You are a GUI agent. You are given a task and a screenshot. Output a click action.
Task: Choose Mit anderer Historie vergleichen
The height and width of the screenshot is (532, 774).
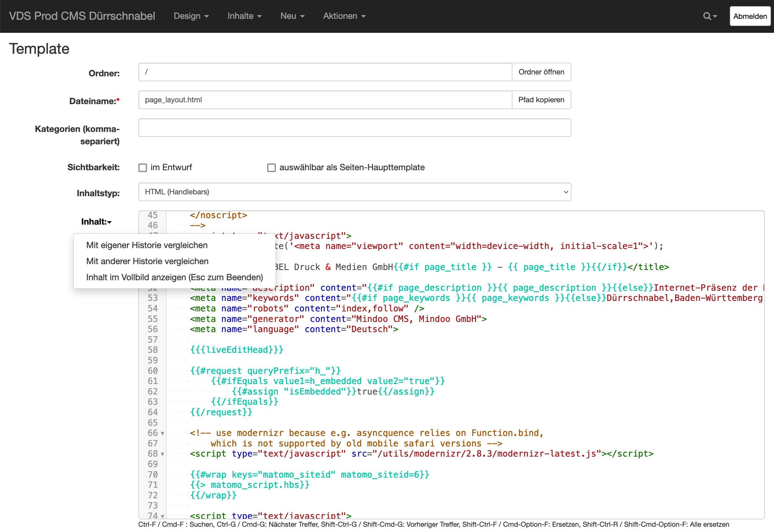point(147,261)
